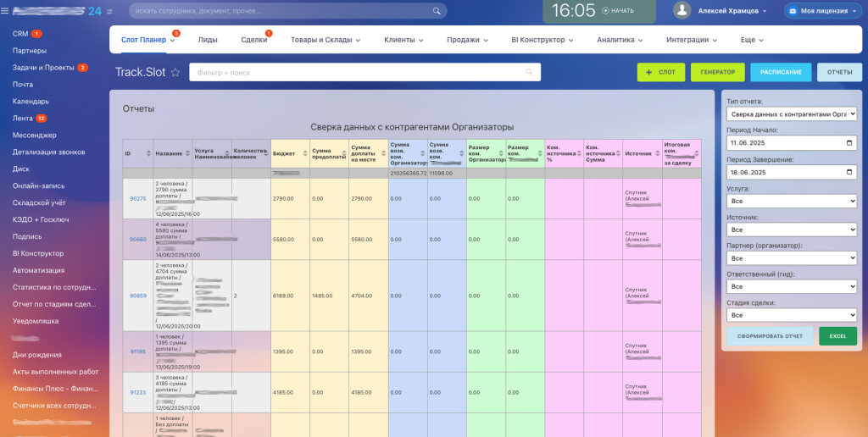Expand the Тип отчета dropdown
The width and height of the screenshot is (868, 437).
pos(792,113)
